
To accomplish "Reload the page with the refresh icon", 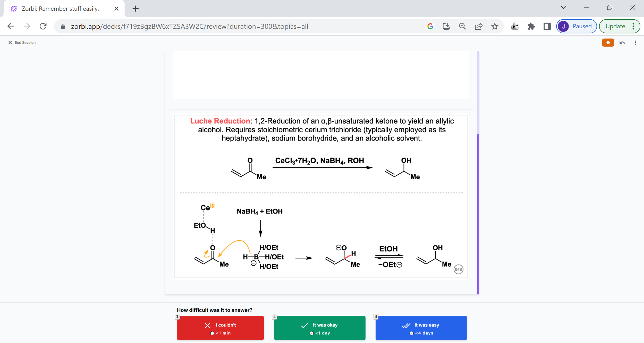I will pos(43,26).
